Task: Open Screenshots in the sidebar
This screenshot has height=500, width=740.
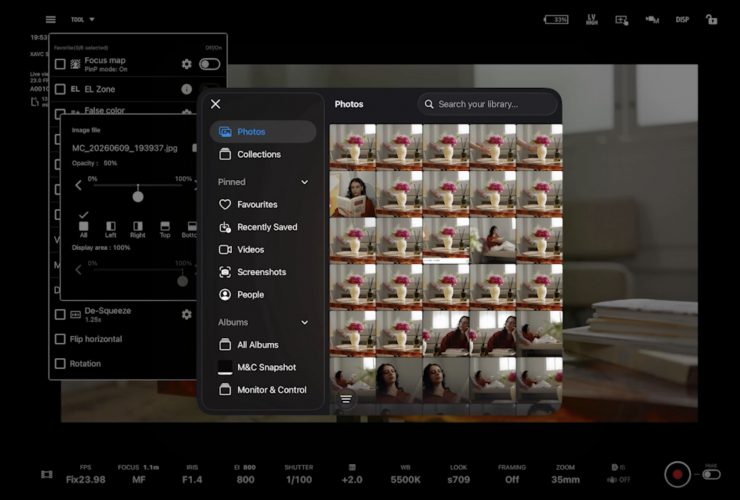Action: click(263, 272)
